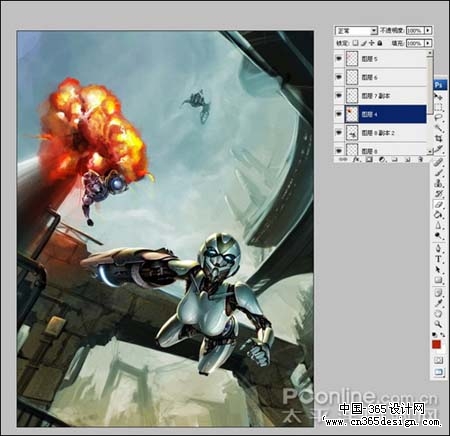Click the fill 100% field
The width and height of the screenshot is (450, 436).
(x=415, y=43)
